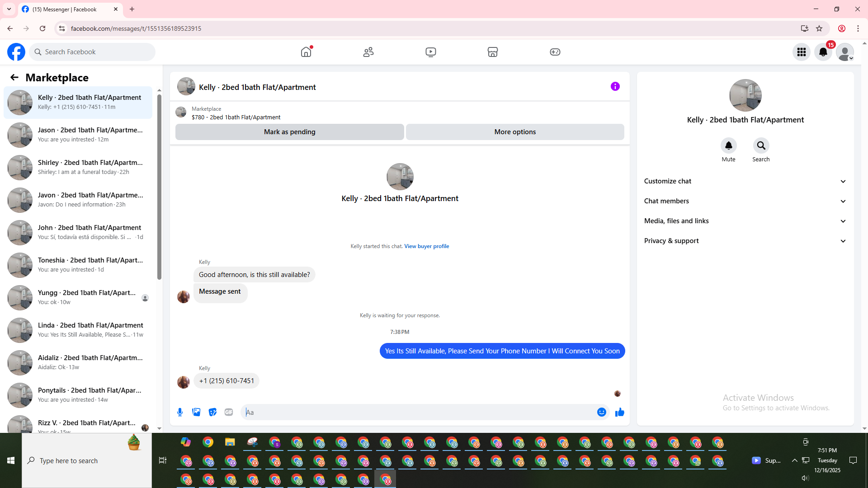Expand Media, files and links section
This screenshot has height=488, width=868.
point(745,221)
